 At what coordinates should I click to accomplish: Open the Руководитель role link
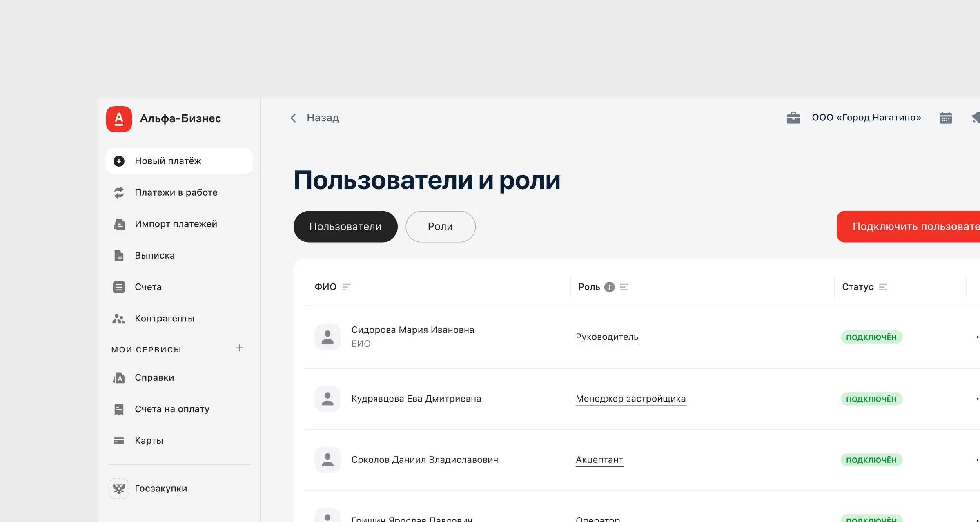click(x=607, y=337)
